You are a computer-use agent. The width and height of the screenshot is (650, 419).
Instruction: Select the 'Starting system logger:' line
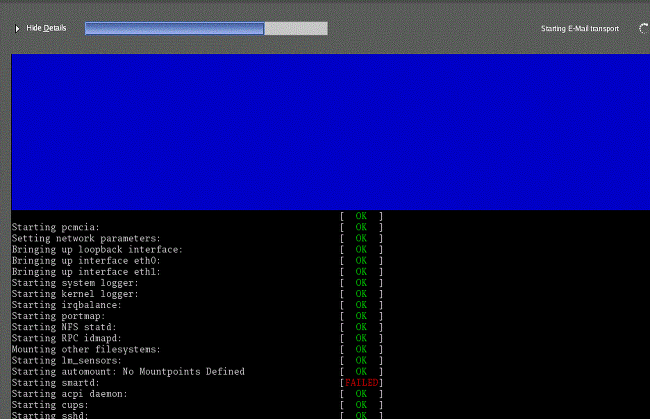coord(75,283)
